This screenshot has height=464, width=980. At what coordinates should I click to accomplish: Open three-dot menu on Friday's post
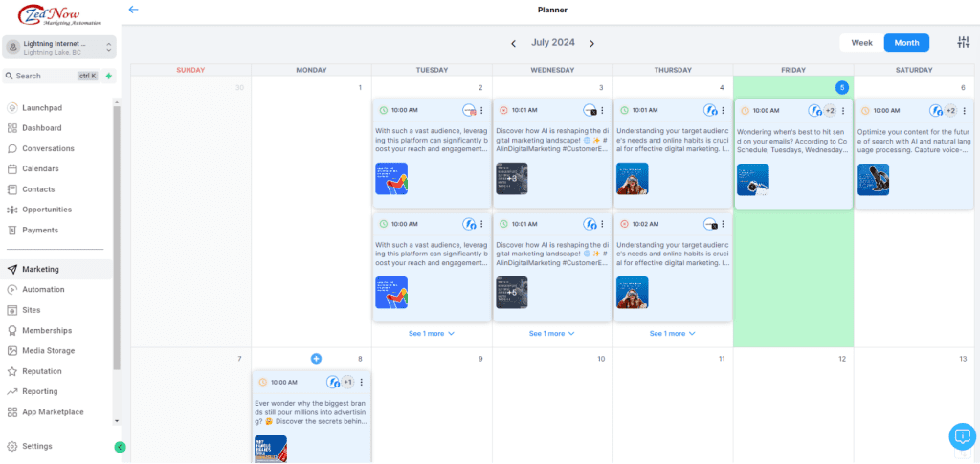pos(843,111)
